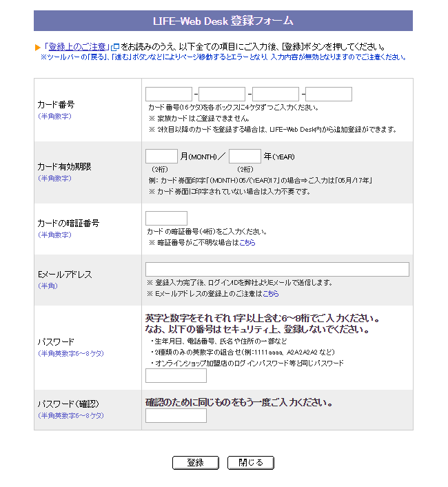Click the 家族カードはご登録できません note
This screenshot has height=487, width=448.
[199, 119]
